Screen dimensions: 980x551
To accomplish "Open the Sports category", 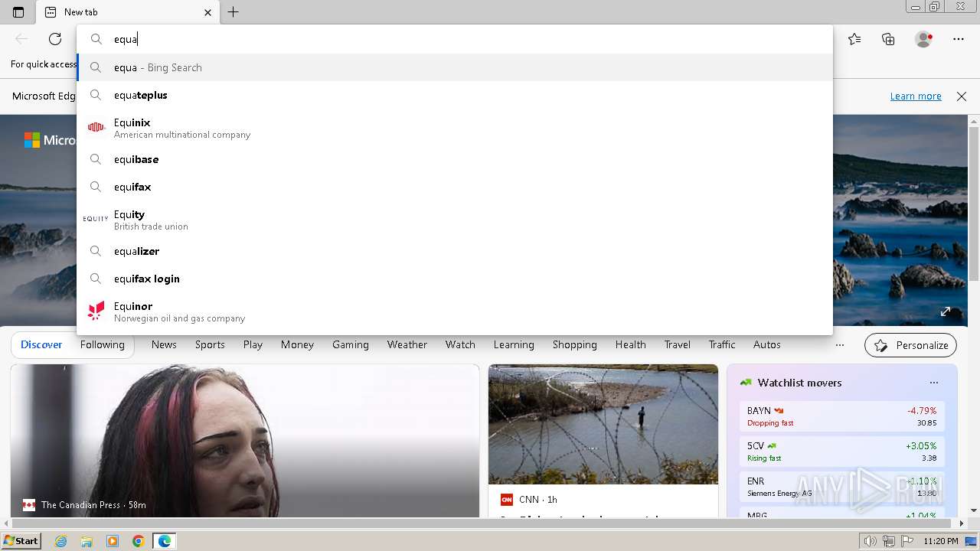I will pyautogui.click(x=210, y=345).
